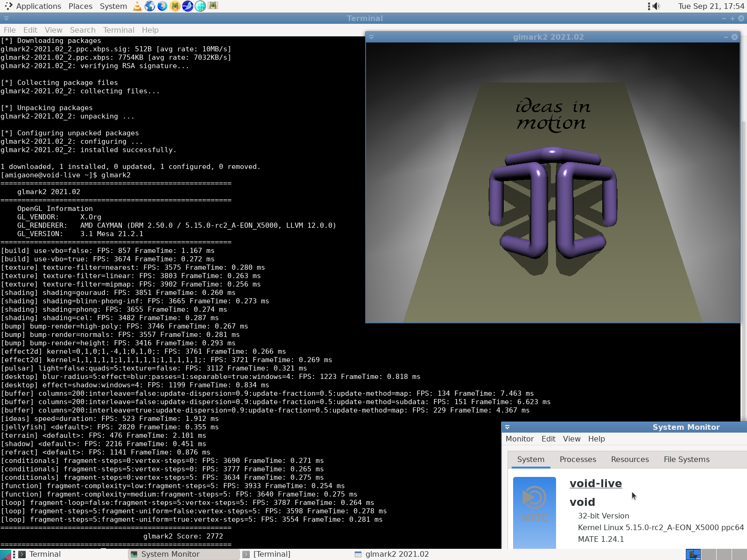Open the round yellow spider launcher

(x=175, y=6)
